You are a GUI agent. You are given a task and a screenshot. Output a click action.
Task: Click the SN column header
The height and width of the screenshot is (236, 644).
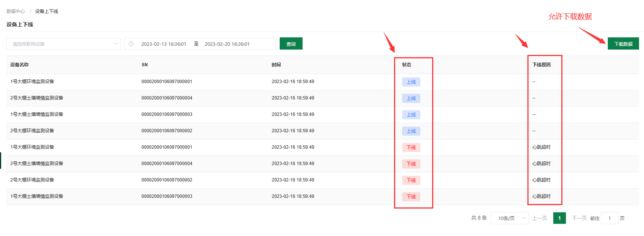(x=144, y=65)
